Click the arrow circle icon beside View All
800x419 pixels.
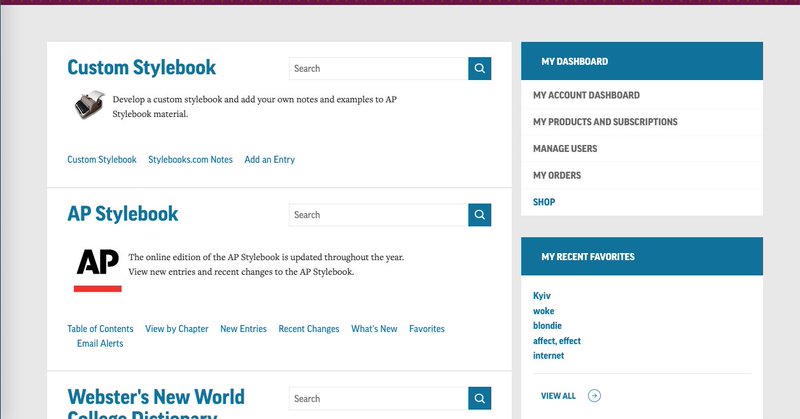point(594,396)
